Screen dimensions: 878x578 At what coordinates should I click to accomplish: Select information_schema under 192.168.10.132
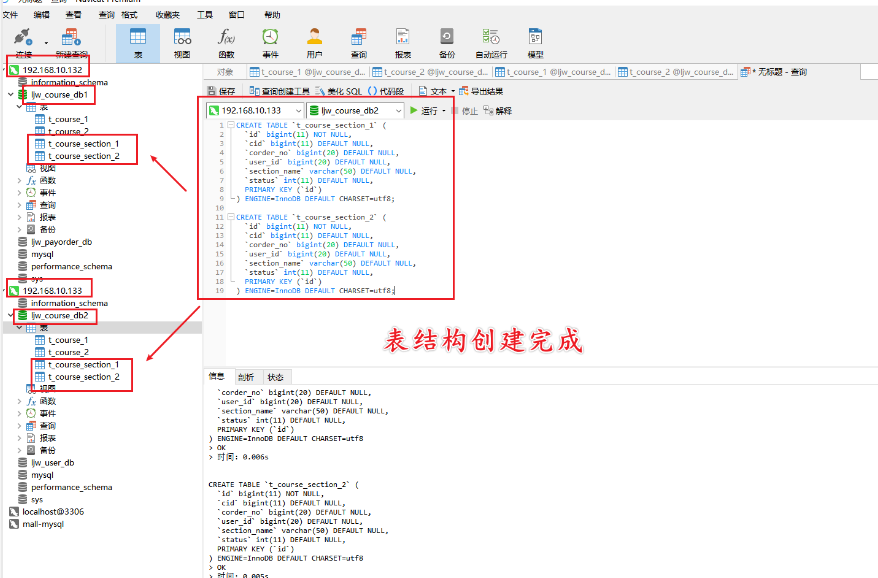point(69,82)
